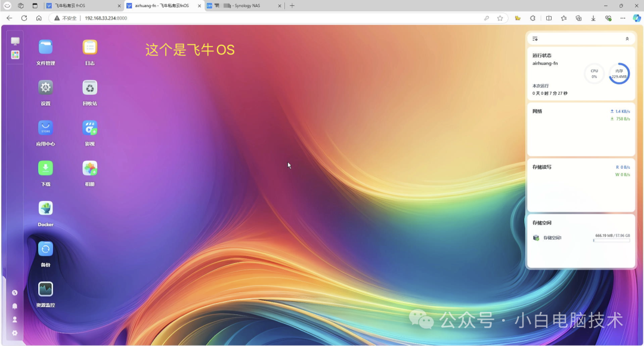Open the 设置 settings app icon
This screenshot has width=644, height=346.
tap(45, 87)
